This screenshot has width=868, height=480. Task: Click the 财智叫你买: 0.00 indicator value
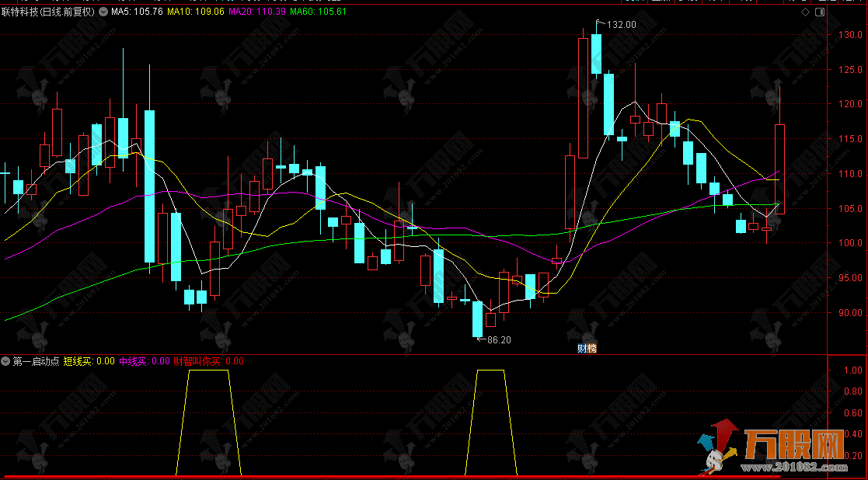pos(208,361)
